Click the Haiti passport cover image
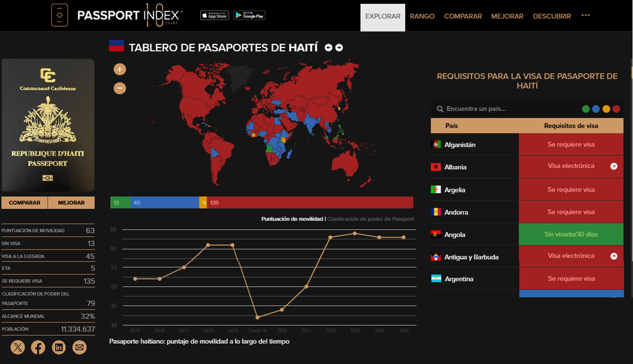The height and width of the screenshot is (364, 633). 48,125
